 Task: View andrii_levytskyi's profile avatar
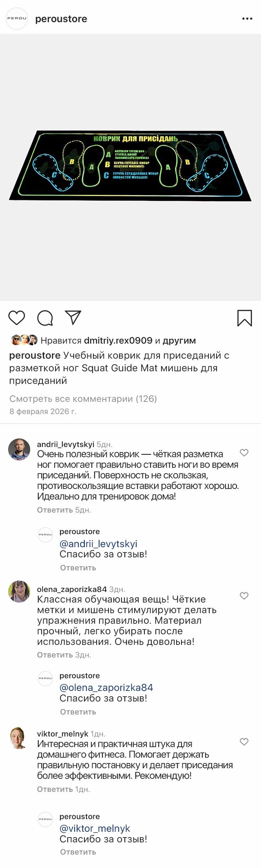point(19,449)
